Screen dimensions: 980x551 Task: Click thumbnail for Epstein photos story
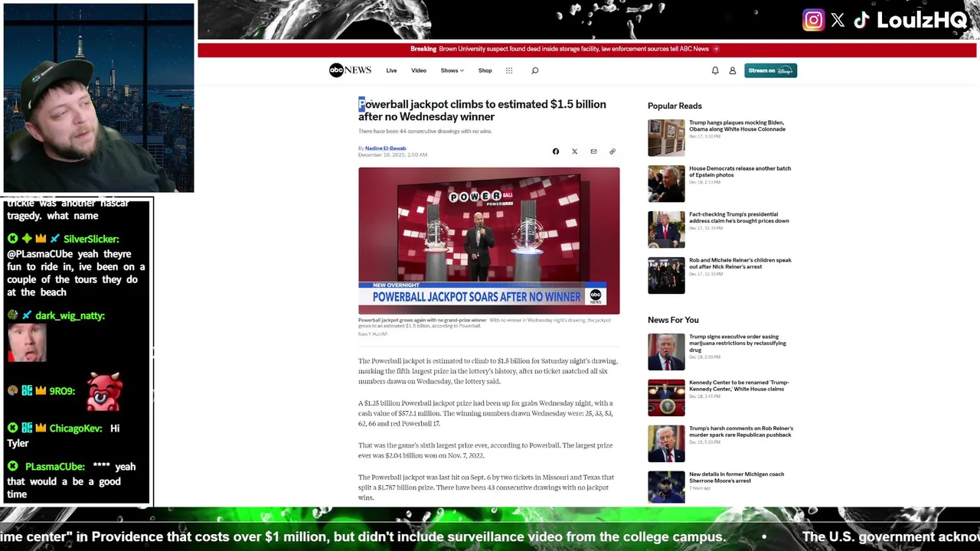(666, 184)
